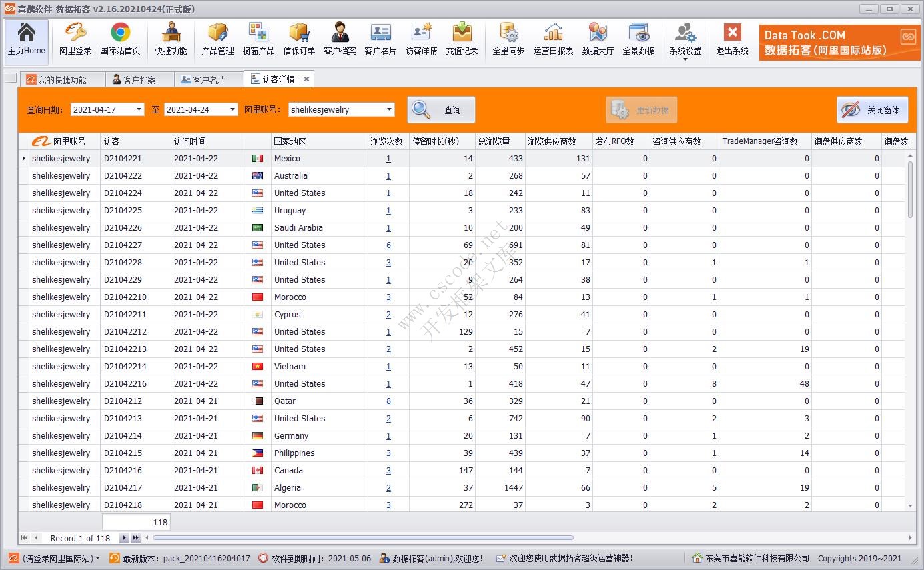Image resolution: width=924 pixels, height=570 pixels.
Task: Launch 全量同步 database sync icon
Action: tap(508, 39)
